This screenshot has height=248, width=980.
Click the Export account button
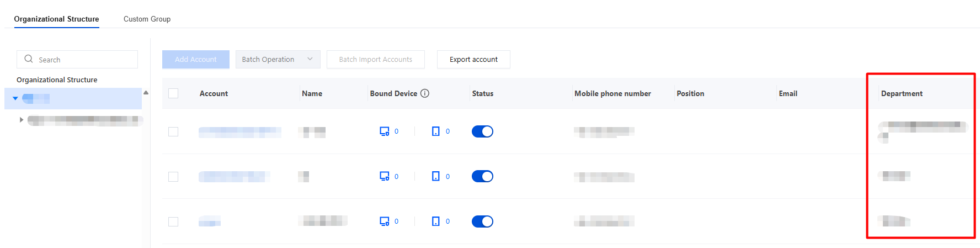tap(473, 59)
